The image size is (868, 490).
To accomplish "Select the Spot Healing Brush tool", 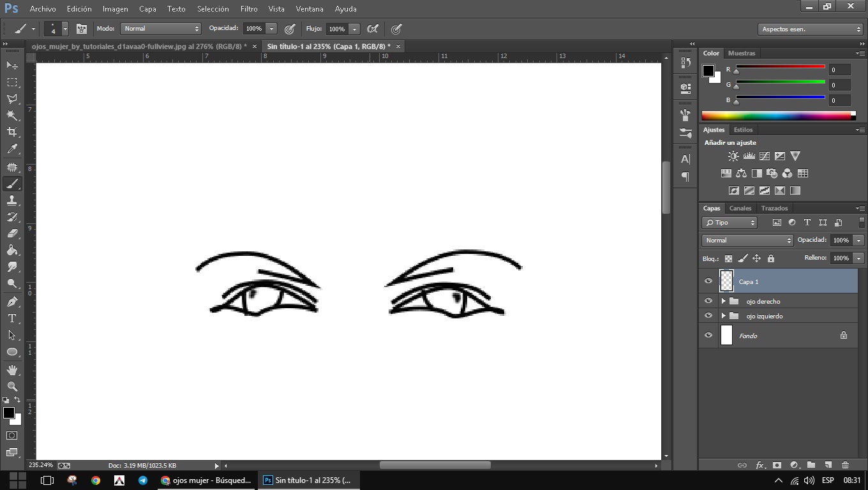I will point(12,167).
